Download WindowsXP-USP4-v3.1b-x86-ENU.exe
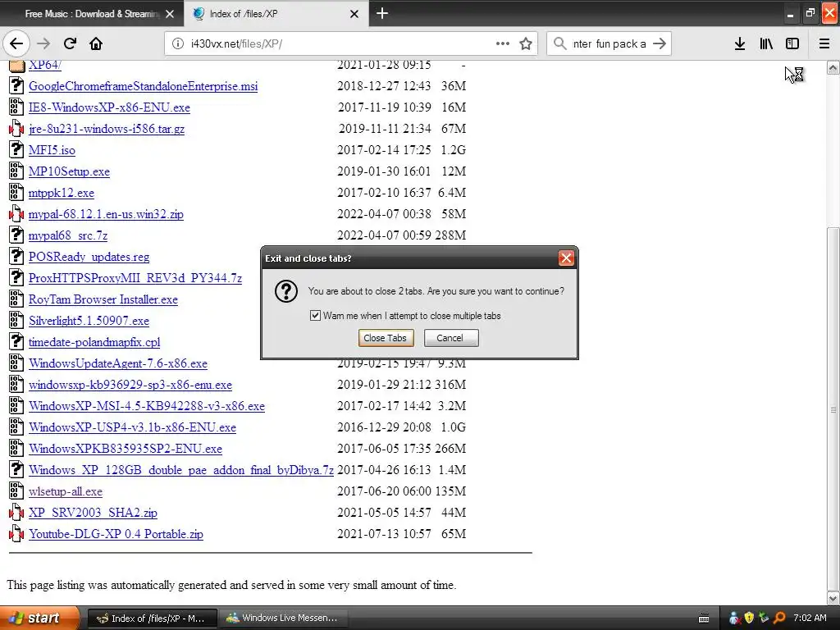The height and width of the screenshot is (630, 840). point(132,427)
